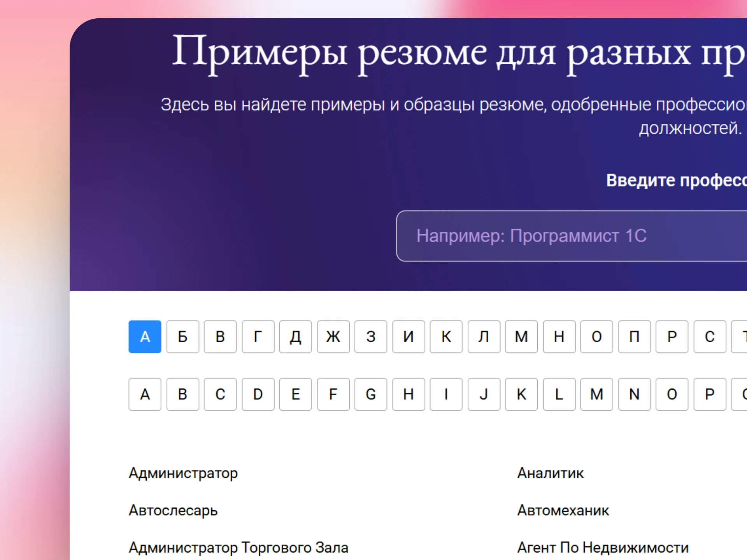Filter by Latin letter «F»
This screenshot has width=747, height=560.
pos(333,394)
